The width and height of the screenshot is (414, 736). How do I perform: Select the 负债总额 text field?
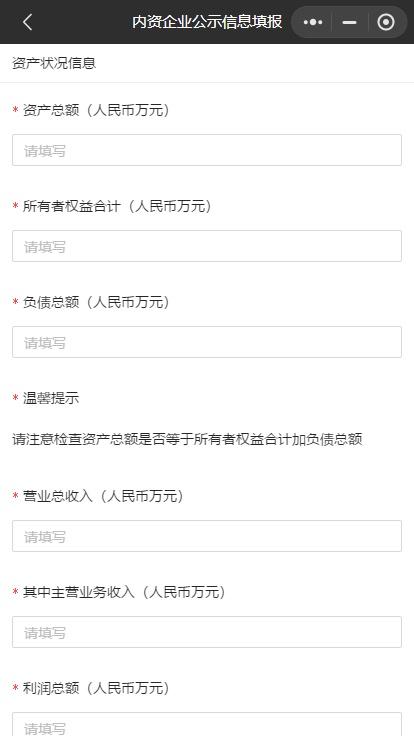(207, 342)
